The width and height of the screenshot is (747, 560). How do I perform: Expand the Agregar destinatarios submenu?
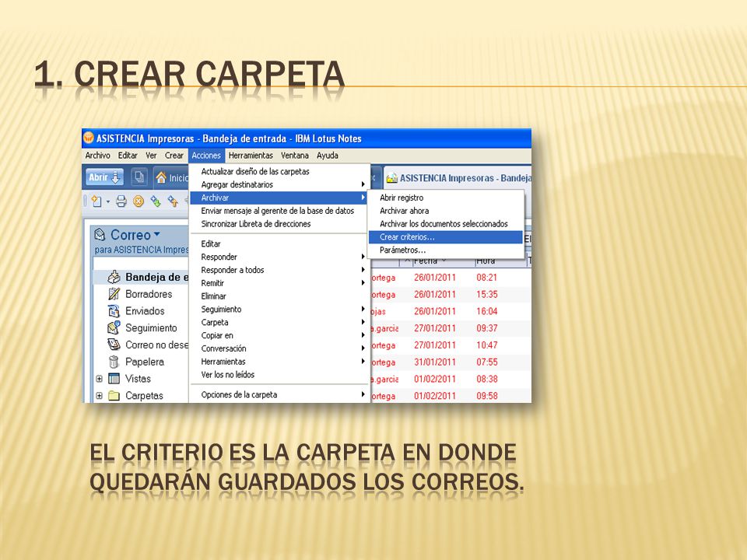(x=363, y=184)
